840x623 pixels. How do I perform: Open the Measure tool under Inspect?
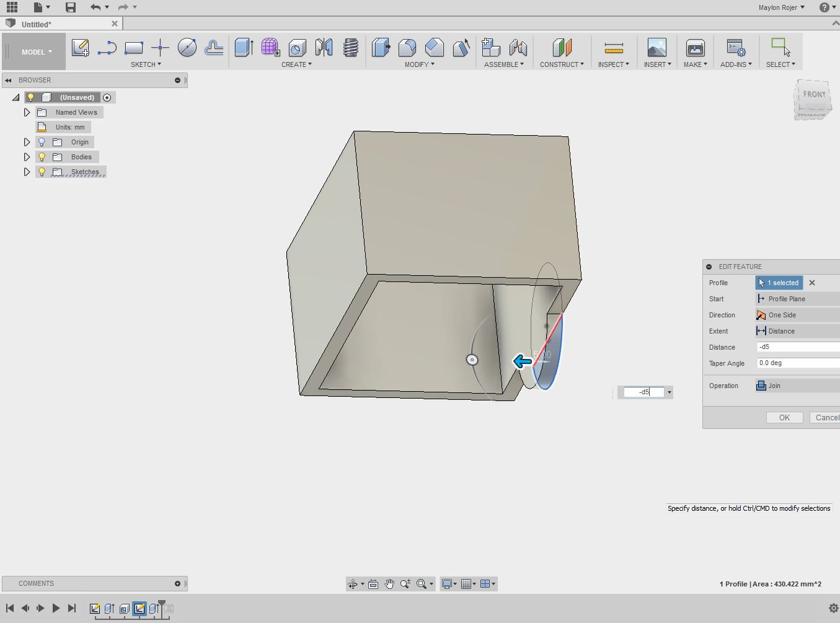tap(613, 48)
